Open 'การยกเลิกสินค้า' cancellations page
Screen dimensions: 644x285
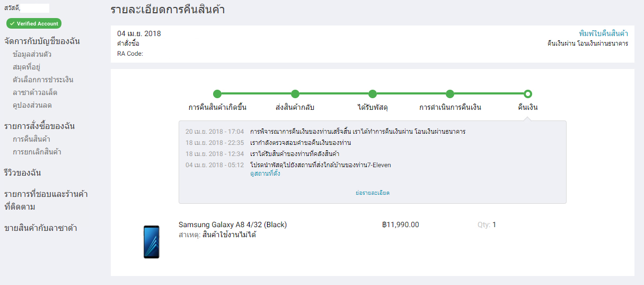37,152
